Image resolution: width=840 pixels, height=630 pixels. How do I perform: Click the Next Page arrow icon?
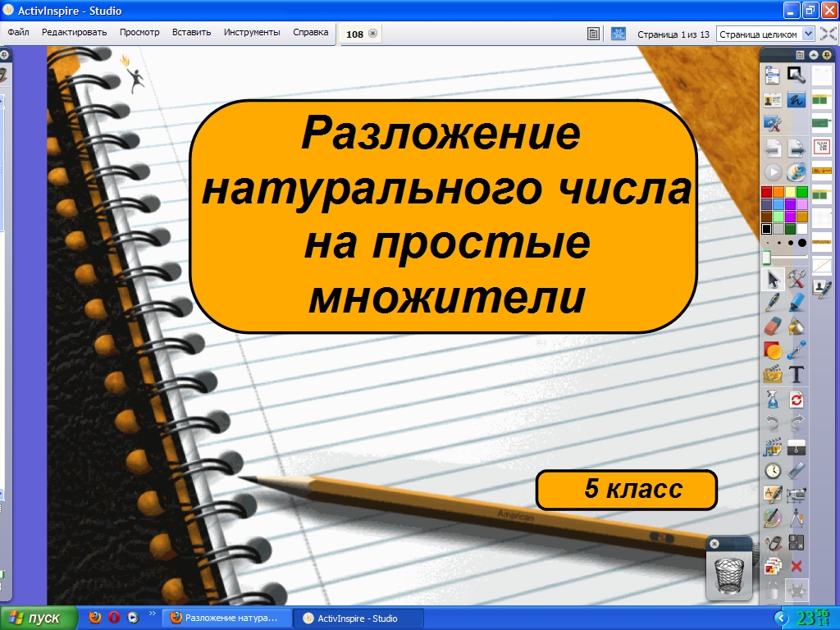[797, 148]
